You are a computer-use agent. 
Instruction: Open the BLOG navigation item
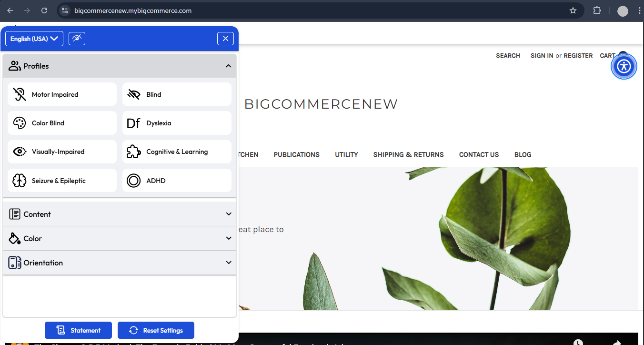point(523,154)
